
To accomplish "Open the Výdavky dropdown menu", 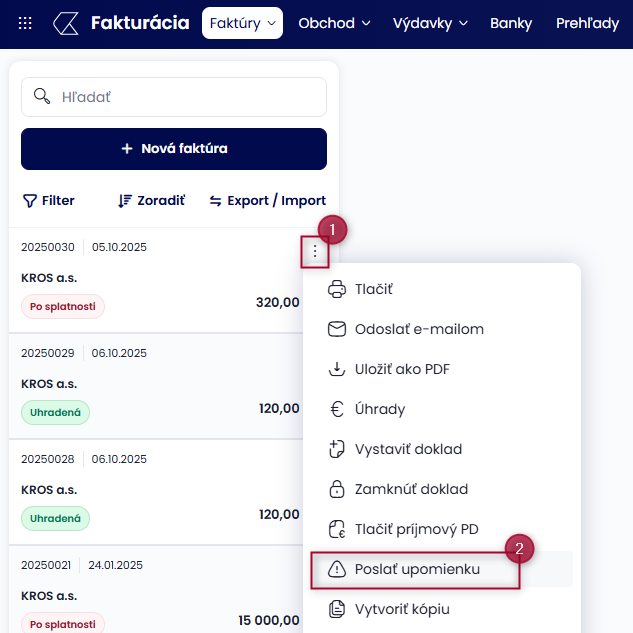I will 430,23.
